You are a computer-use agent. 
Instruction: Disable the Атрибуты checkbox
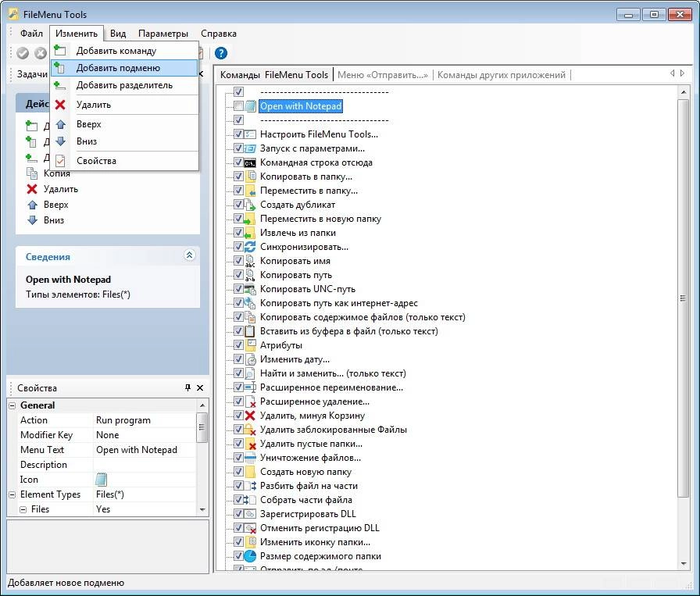point(238,345)
